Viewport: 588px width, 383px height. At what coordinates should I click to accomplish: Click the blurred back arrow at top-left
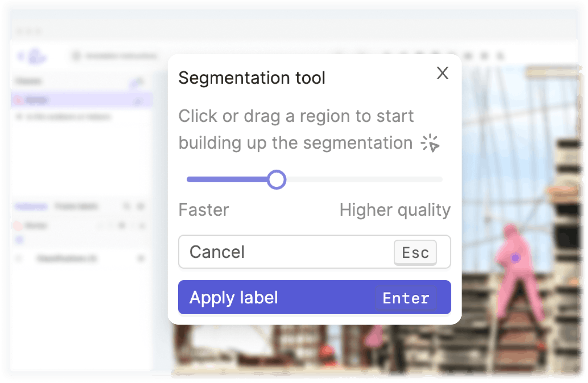[21, 56]
